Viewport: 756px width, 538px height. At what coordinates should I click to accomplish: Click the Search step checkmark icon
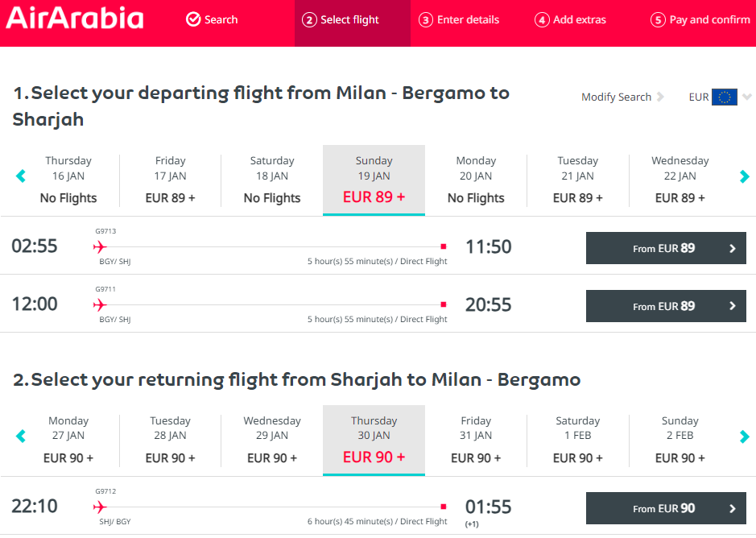pyautogui.click(x=193, y=19)
